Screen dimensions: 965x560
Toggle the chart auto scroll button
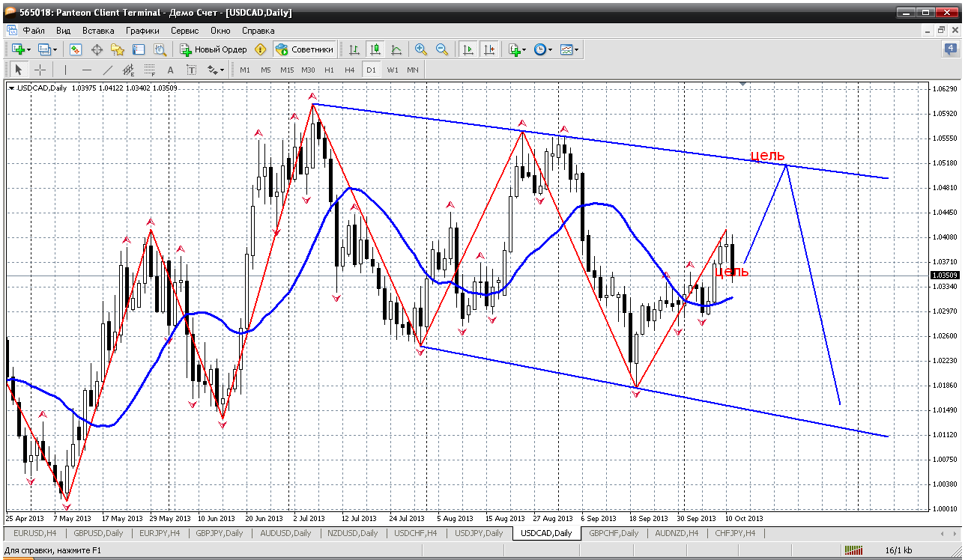click(x=468, y=49)
